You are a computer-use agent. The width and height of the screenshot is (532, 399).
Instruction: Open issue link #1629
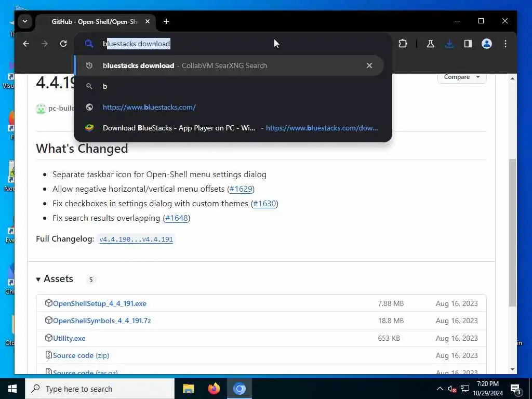241,189
